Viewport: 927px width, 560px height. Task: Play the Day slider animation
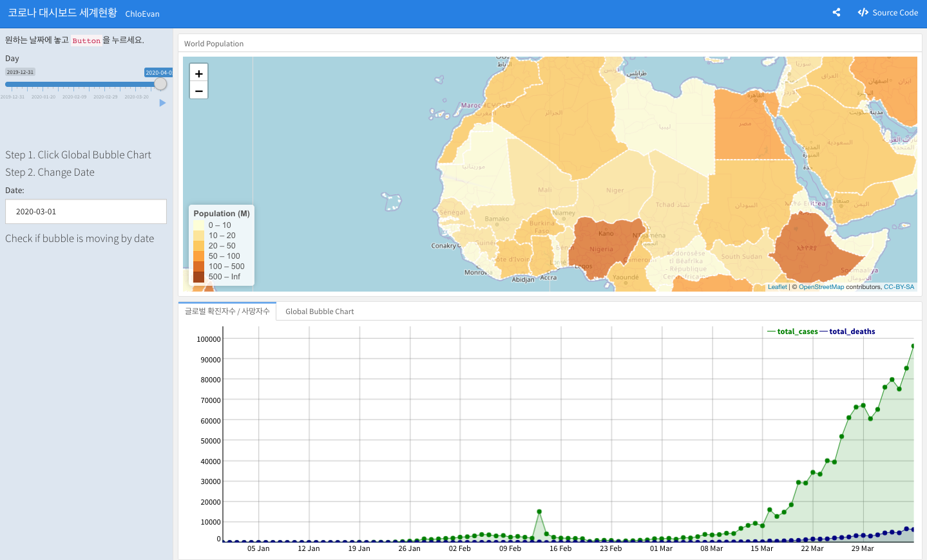point(162,103)
